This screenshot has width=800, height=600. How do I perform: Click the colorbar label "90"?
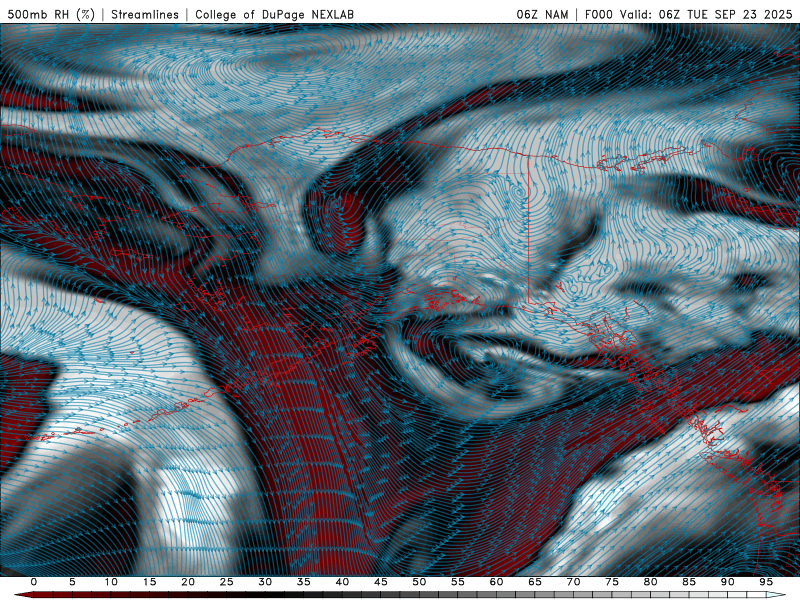pos(728,582)
